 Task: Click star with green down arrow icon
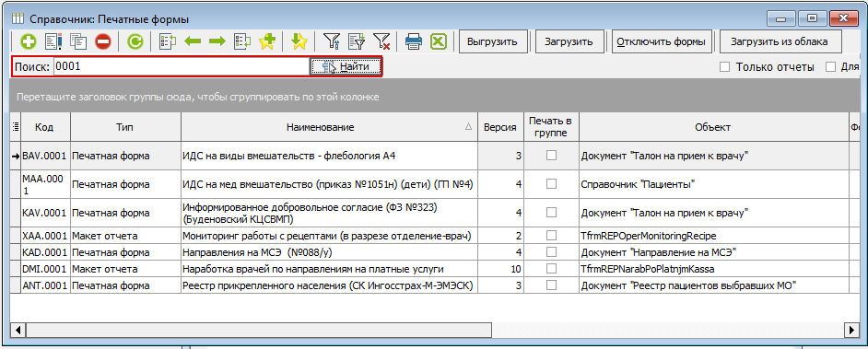(299, 41)
